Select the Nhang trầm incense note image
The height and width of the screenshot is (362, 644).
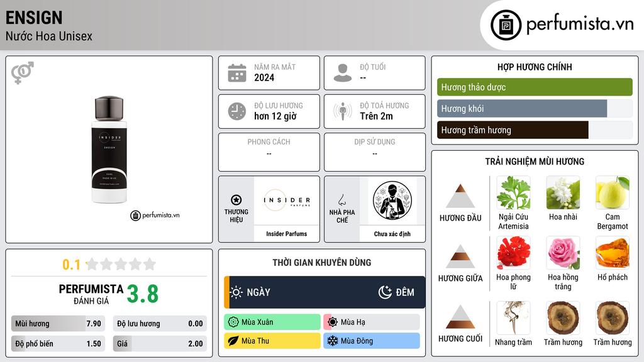point(513,318)
